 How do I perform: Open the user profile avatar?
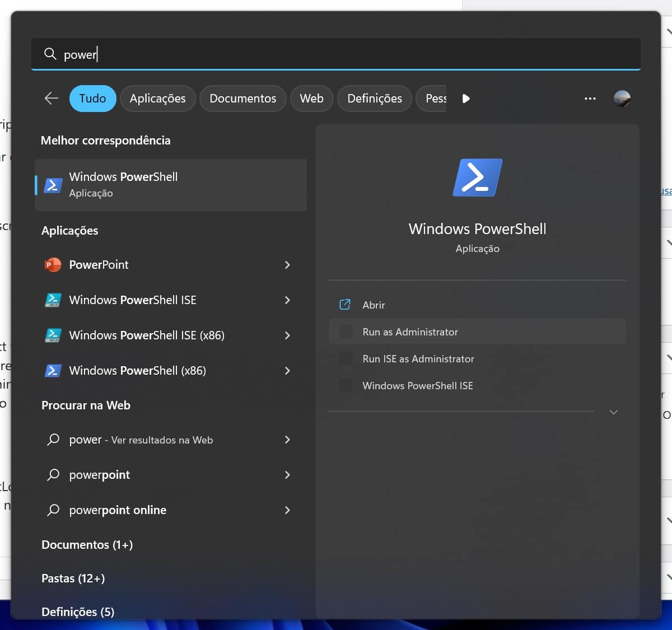[x=622, y=99]
